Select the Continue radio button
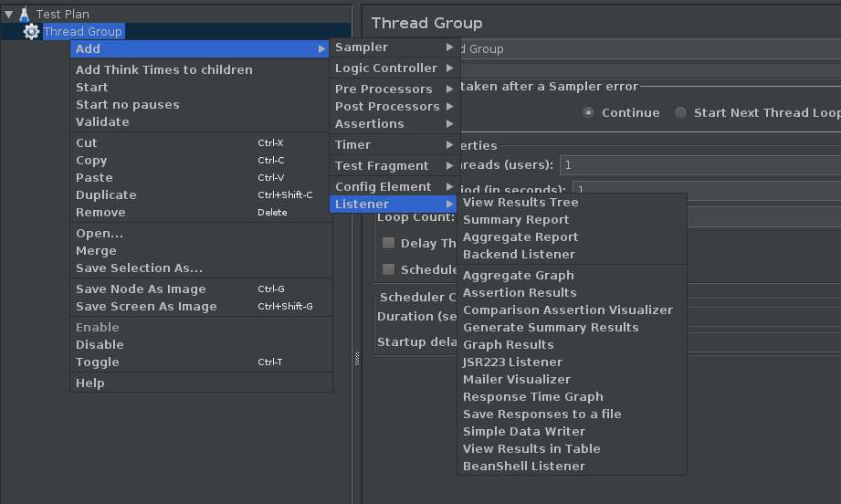The height and width of the screenshot is (504, 841). point(588,113)
